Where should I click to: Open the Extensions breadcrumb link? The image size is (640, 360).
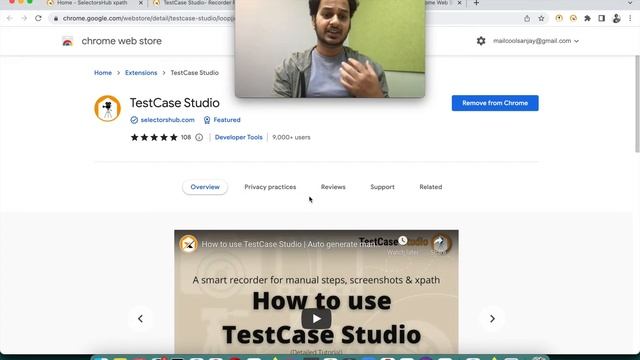click(x=141, y=73)
